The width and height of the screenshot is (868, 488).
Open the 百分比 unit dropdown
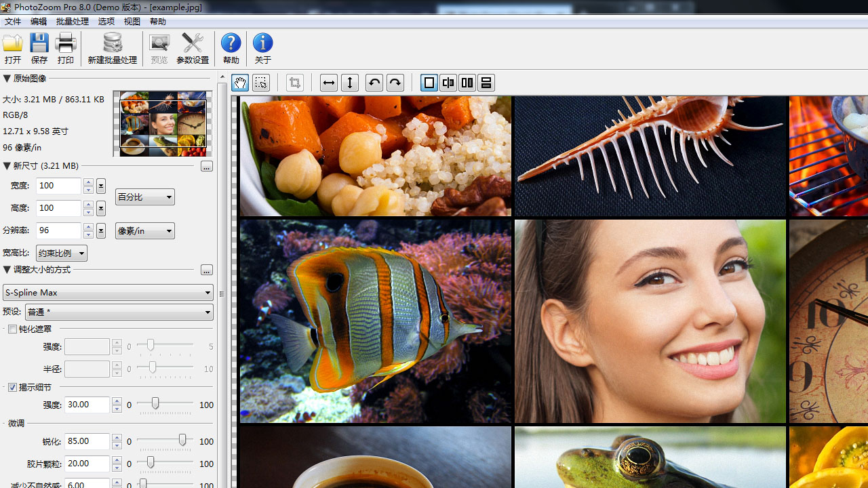144,197
